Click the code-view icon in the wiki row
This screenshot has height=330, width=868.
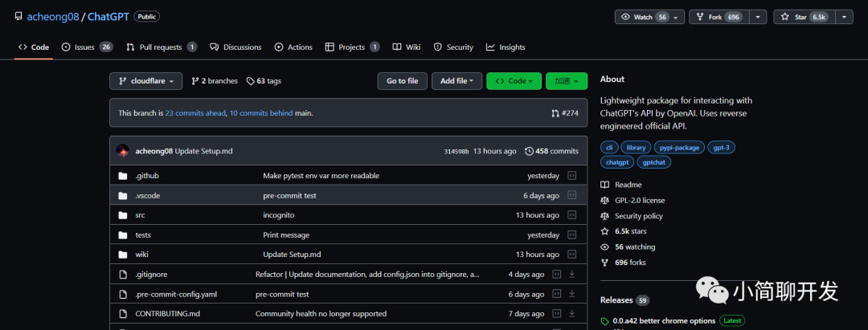(x=572, y=255)
